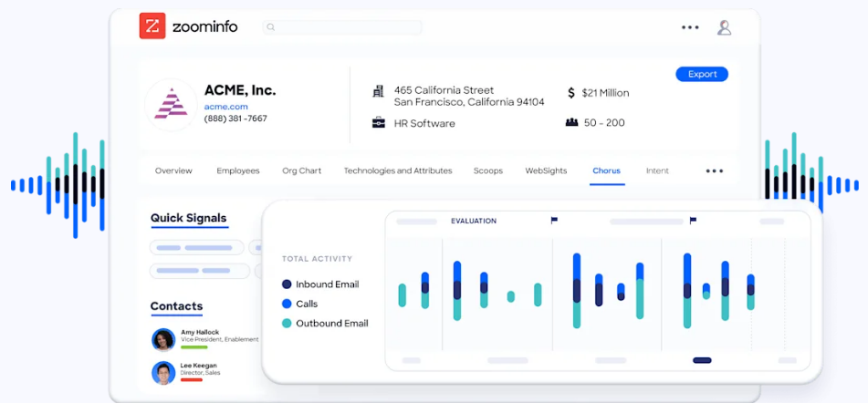Switch to the Scoops tab
868x403 pixels.
pyautogui.click(x=488, y=170)
